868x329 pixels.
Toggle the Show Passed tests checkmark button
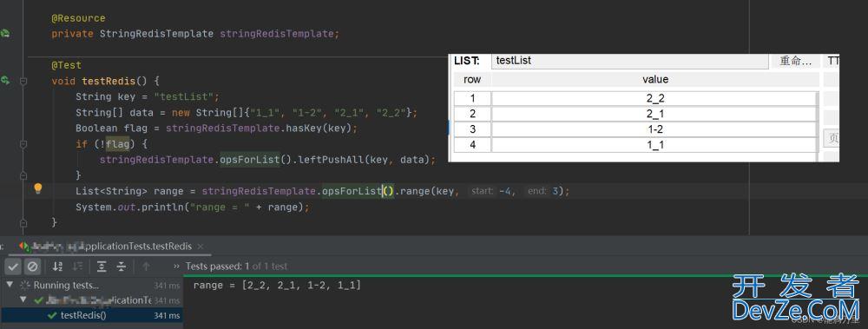point(13,266)
